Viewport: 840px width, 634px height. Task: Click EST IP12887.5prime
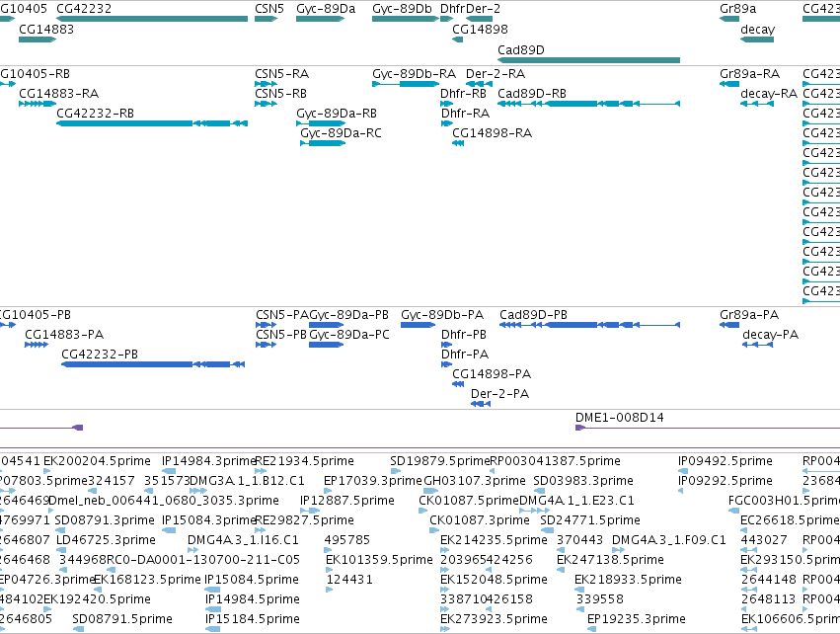tap(347, 501)
